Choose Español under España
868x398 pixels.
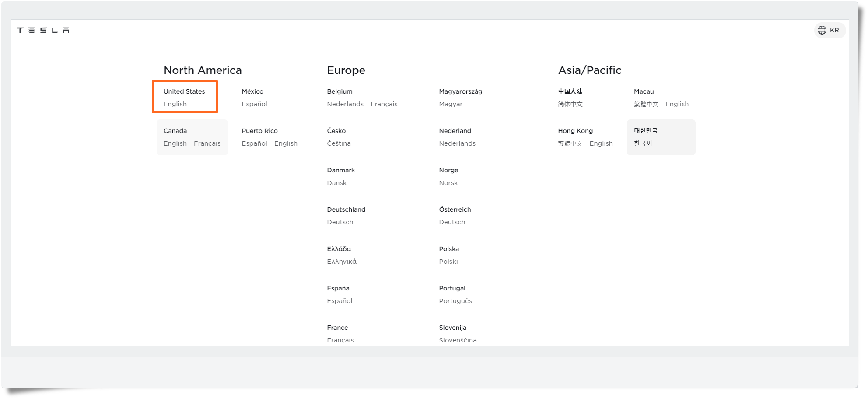coord(339,301)
